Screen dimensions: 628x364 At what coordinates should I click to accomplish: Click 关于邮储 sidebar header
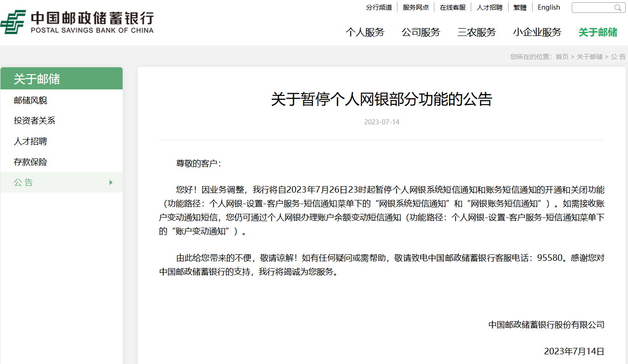[61, 78]
